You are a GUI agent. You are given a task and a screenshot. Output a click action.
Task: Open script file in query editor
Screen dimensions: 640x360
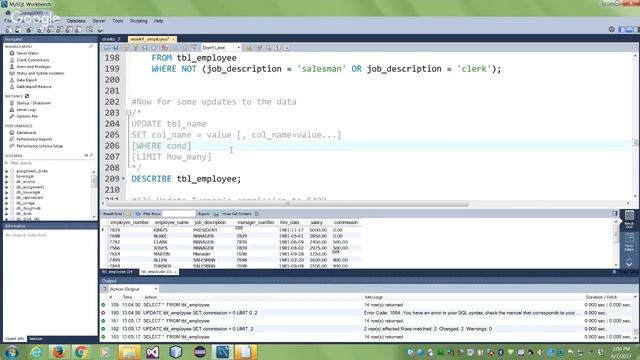[x=107, y=48]
